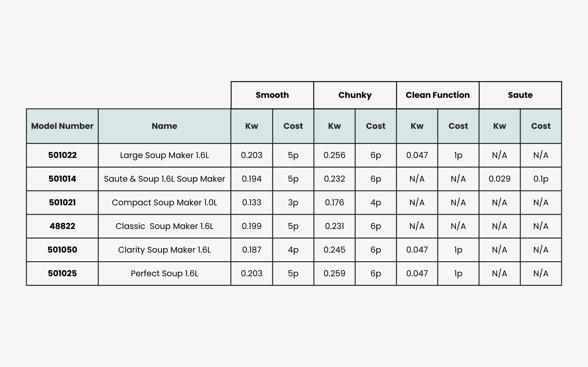This screenshot has width=588, height=367.
Task: Click the Chunky column group header
Action: pyautogui.click(x=355, y=95)
